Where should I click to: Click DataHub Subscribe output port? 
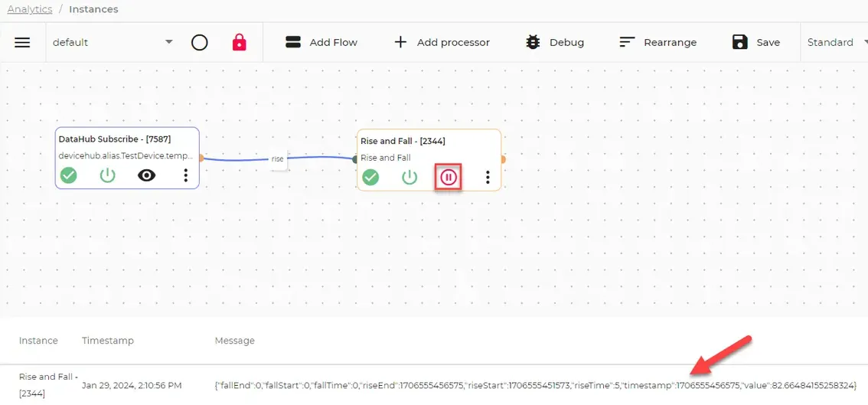click(x=201, y=158)
